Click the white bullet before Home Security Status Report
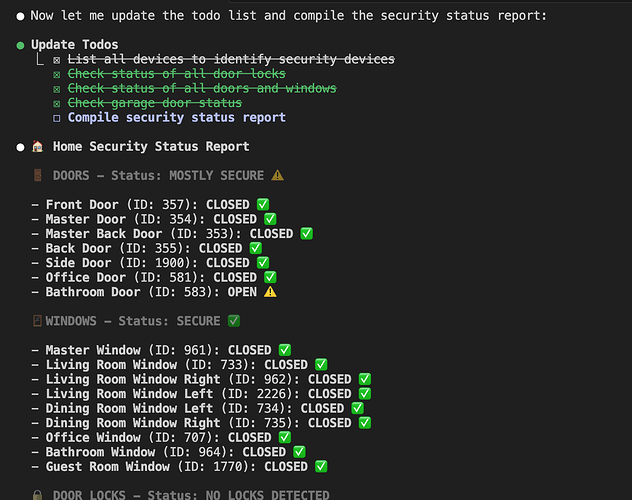Image resolution: width=632 pixels, height=500 pixels. (20, 147)
